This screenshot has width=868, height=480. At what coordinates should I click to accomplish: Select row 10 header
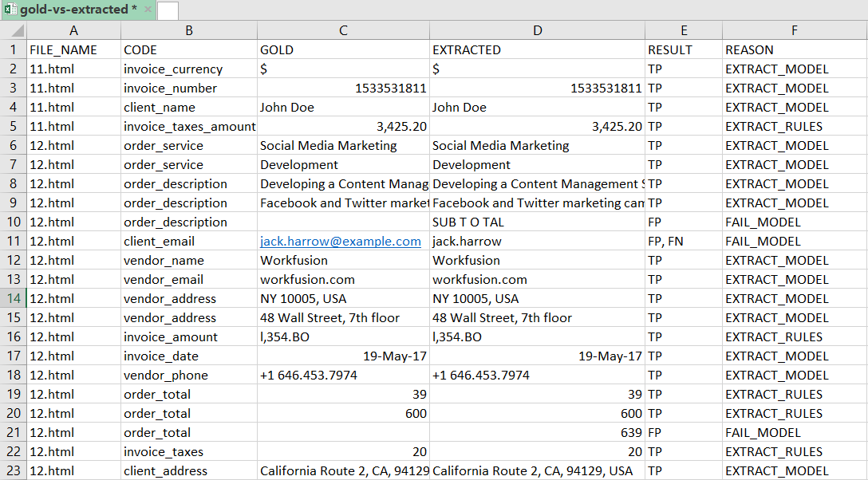(14, 222)
